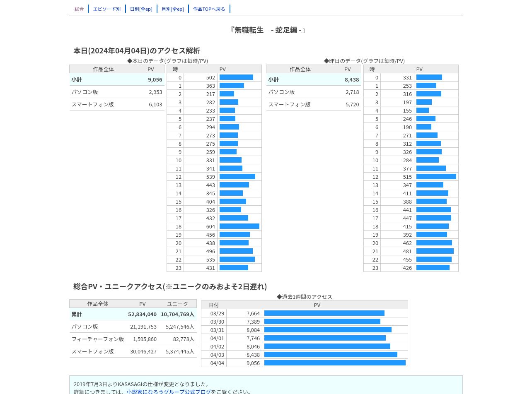Viewport: 532px width, 394px height.
Task: Click yesterday's hour 12 PV value 515
Action: (407, 177)
